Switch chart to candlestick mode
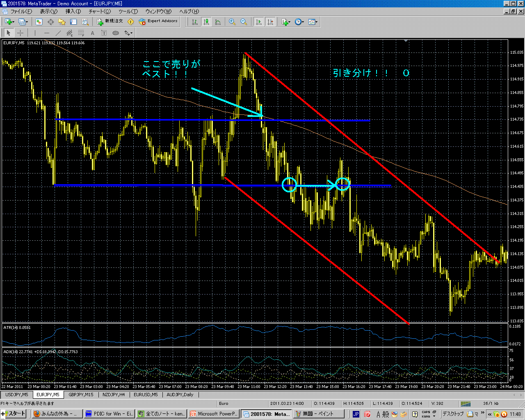Image resolution: width=525 pixels, height=420 pixels. pos(206,22)
